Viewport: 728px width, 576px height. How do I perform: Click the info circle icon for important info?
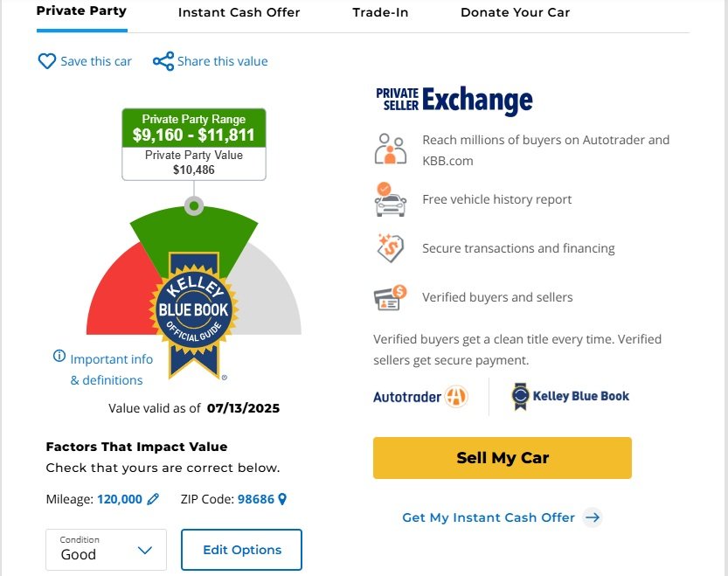(59, 356)
